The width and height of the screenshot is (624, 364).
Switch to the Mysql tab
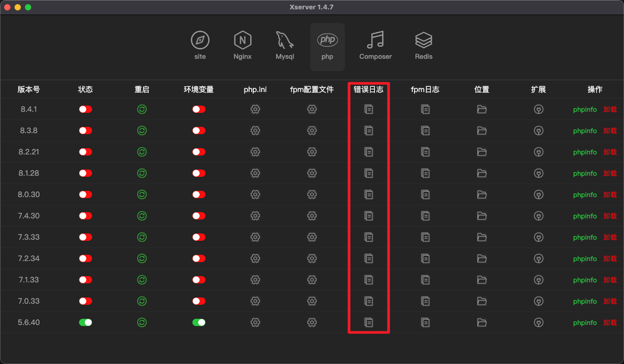[285, 46]
